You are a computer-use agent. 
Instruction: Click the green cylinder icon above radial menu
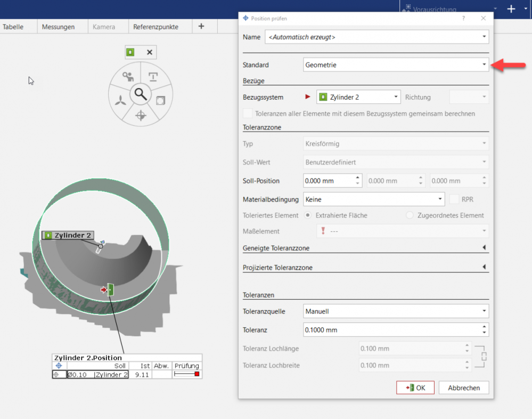pos(130,52)
